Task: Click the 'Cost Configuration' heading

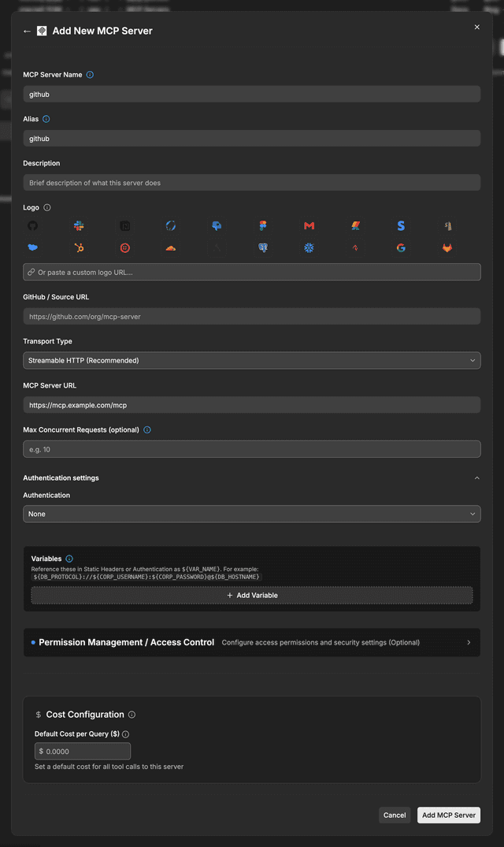Action: (x=85, y=715)
